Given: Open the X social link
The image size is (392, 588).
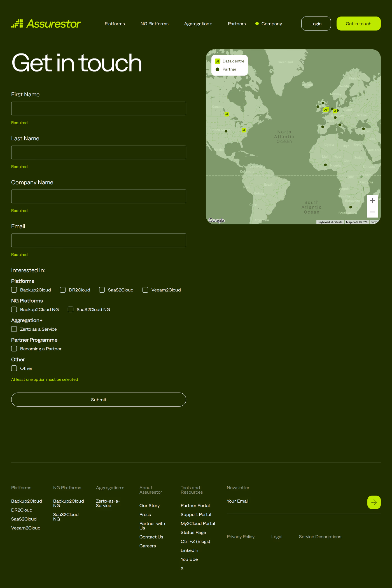Looking at the screenshot, I should coord(182,568).
